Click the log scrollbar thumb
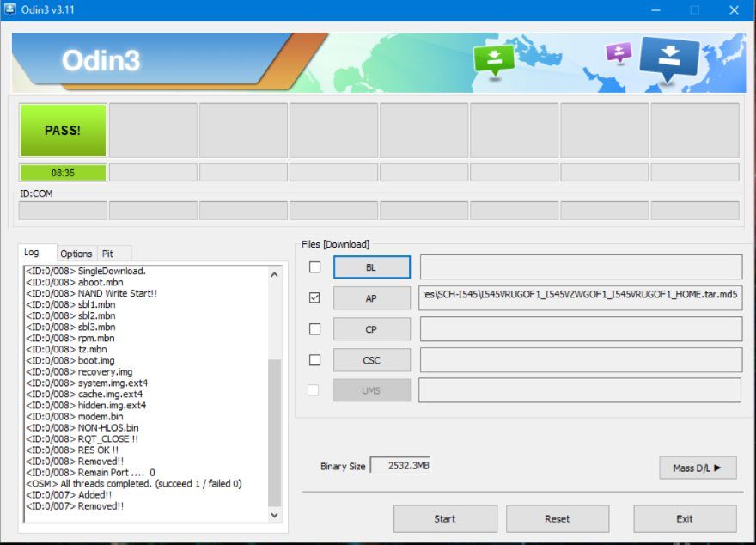Screen dimensions: 756x545 point(274,432)
